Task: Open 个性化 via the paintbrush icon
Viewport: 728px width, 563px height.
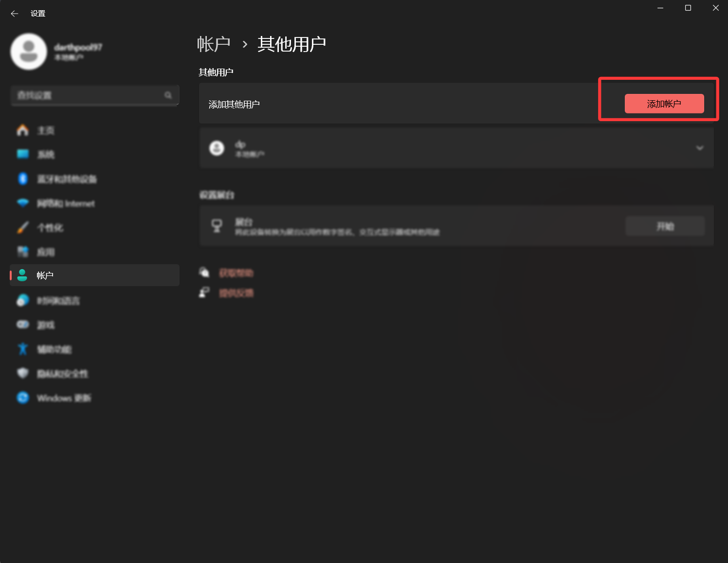Action: tap(22, 227)
